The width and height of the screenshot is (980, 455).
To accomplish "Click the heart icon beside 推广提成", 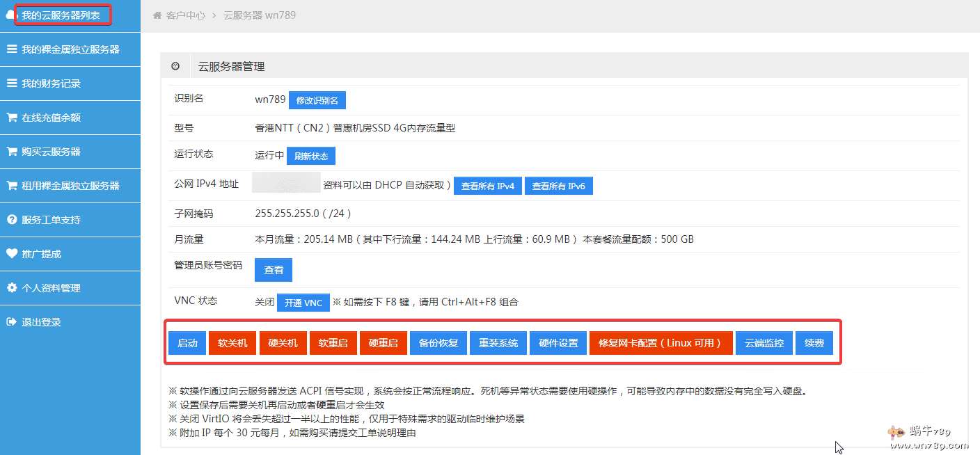I will 12,254.
